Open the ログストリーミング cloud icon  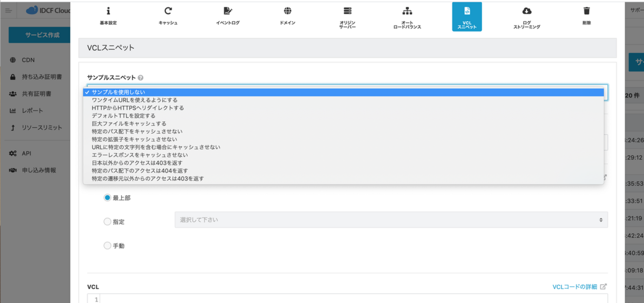[x=527, y=11]
